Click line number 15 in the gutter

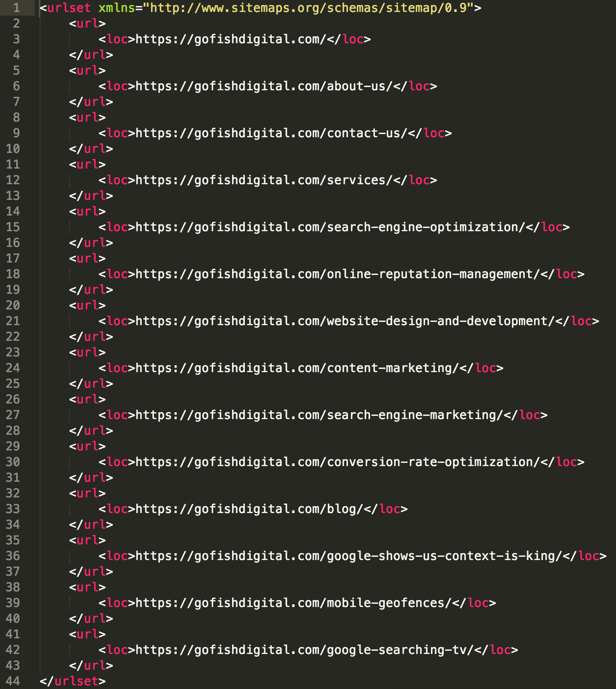click(13, 227)
